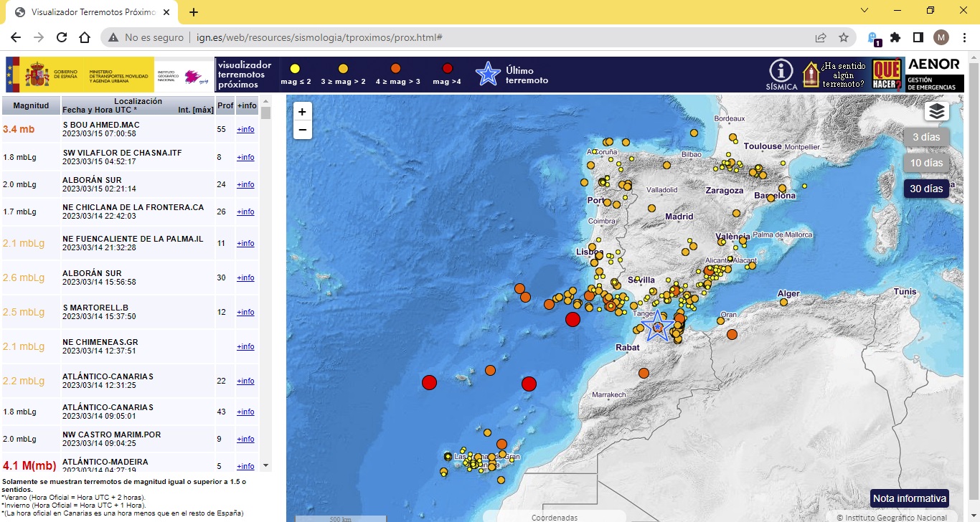Zoom in on the earthquake map
980x522 pixels.
click(302, 112)
